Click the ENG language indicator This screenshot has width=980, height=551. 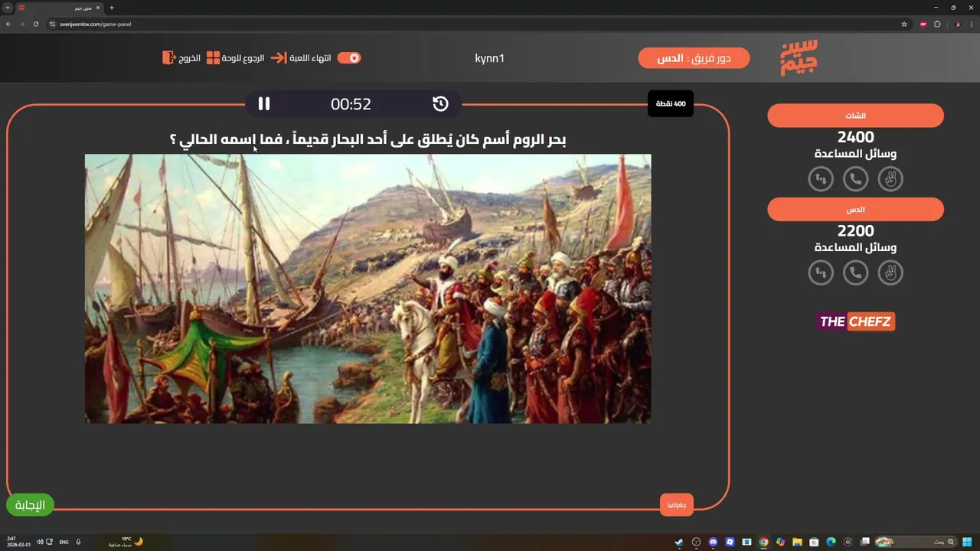[x=64, y=542]
